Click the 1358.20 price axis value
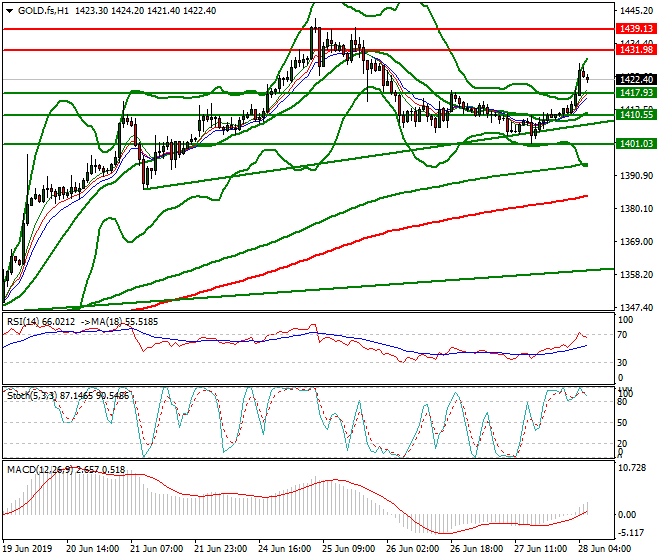Viewport: 660px width, 560px height. 637,275
